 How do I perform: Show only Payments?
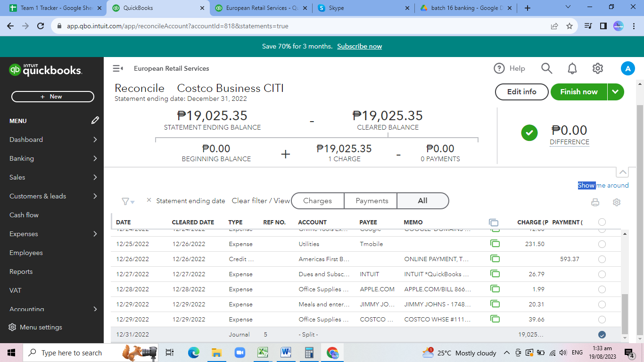[x=372, y=201]
